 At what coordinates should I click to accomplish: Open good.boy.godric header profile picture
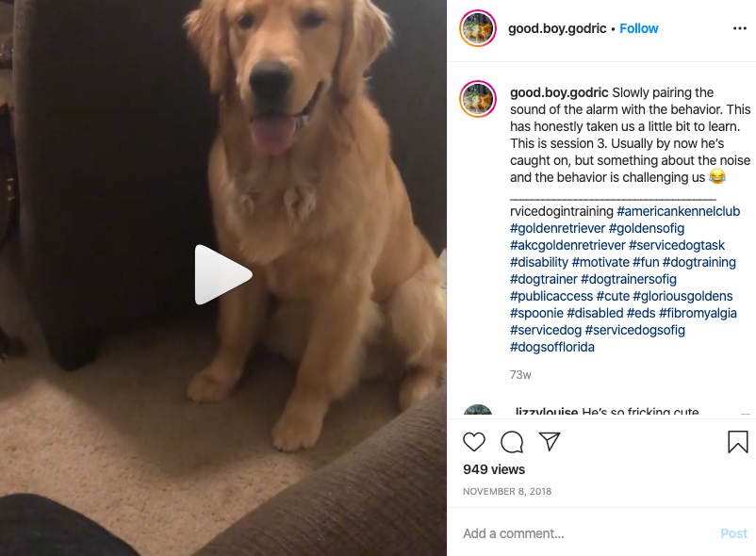point(478,28)
